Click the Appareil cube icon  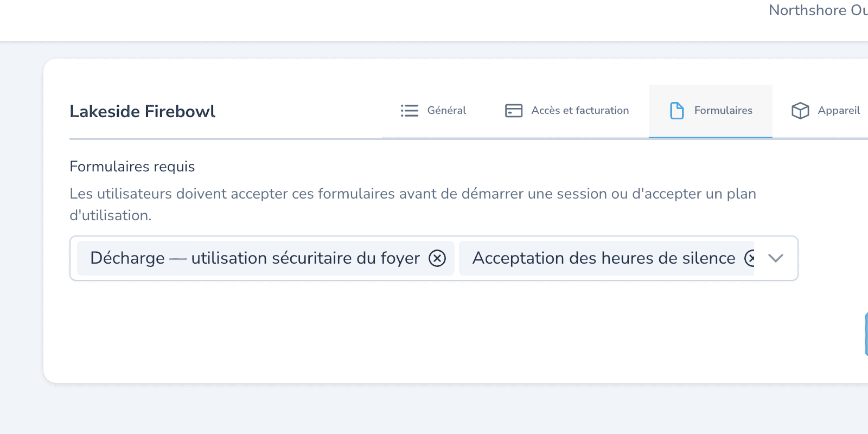pyautogui.click(x=800, y=111)
